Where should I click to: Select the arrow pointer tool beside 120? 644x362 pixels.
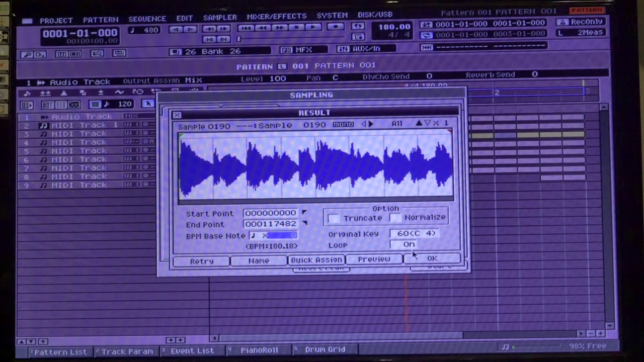(147, 104)
